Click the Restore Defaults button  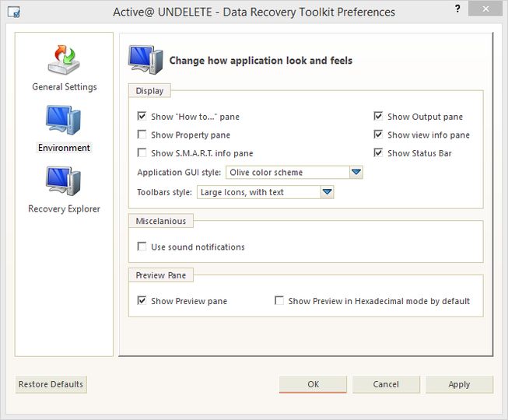pyautogui.click(x=51, y=384)
